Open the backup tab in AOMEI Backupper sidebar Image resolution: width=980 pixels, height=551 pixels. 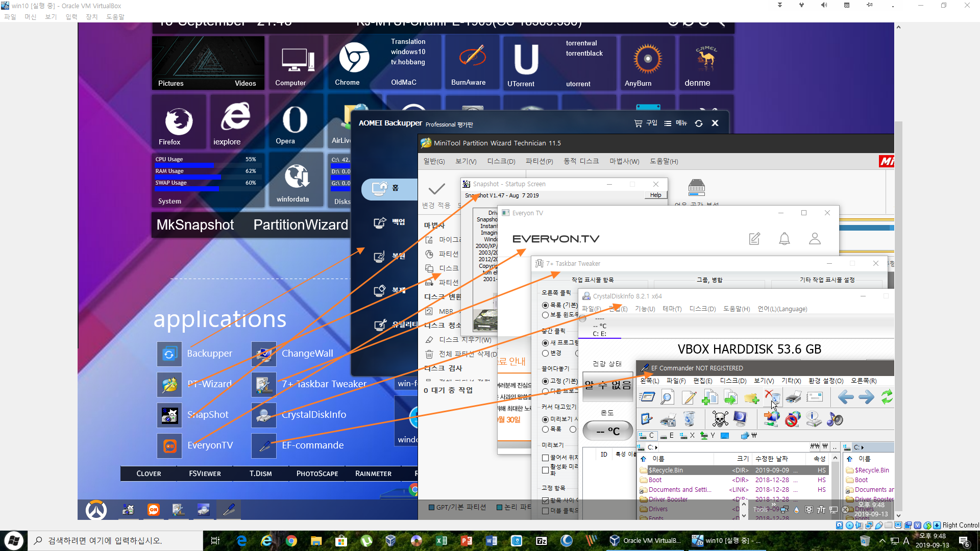point(389,222)
